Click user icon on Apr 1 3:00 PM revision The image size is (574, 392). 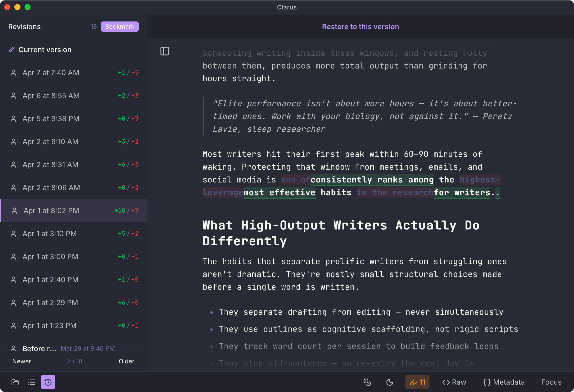tap(13, 257)
